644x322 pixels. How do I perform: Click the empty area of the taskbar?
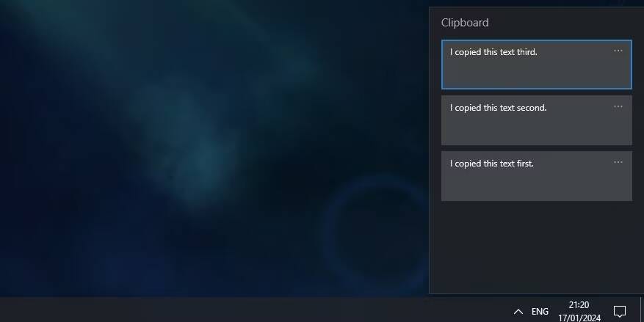[x=247, y=310]
